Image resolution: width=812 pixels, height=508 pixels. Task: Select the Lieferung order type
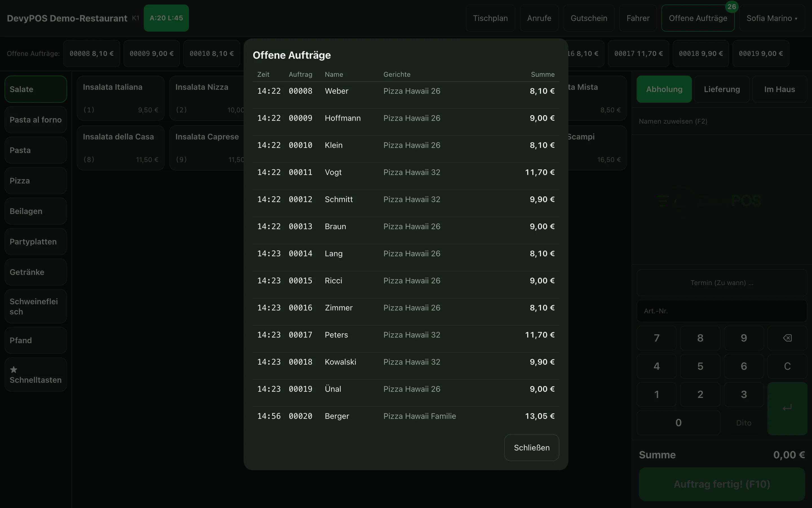[x=722, y=89]
